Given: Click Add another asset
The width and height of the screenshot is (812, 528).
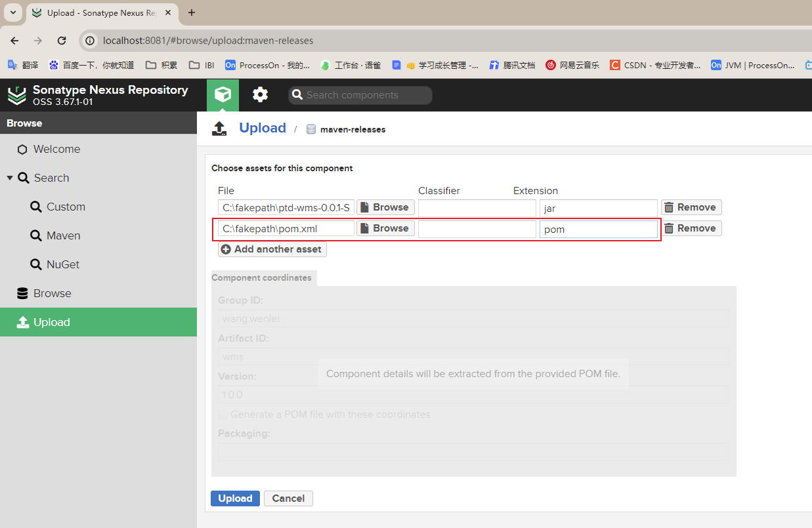Looking at the screenshot, I should coord(272,249).
